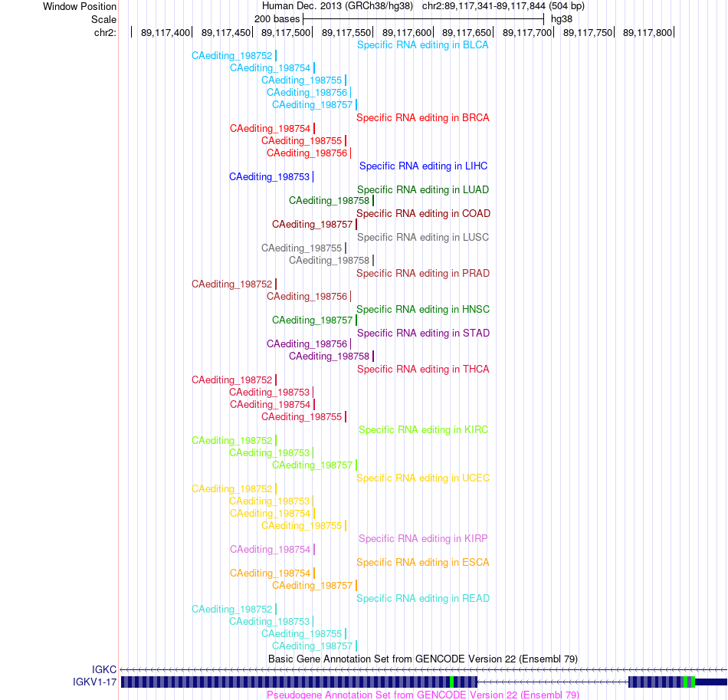Select the blue CAediting_198753 item in the LIHC track
728x700 pixels.
[269, 177]
